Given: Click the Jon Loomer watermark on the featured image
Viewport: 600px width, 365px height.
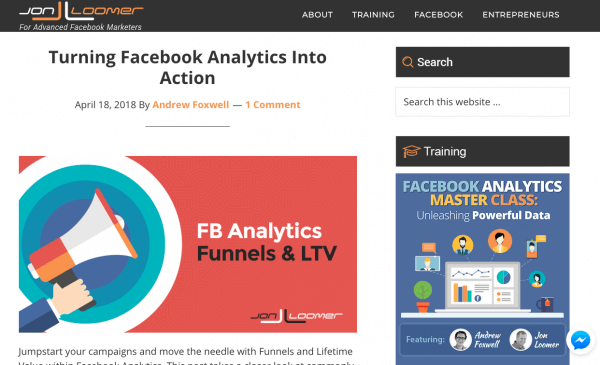Looking at the screenshot, I should click(x=297, y=316).
